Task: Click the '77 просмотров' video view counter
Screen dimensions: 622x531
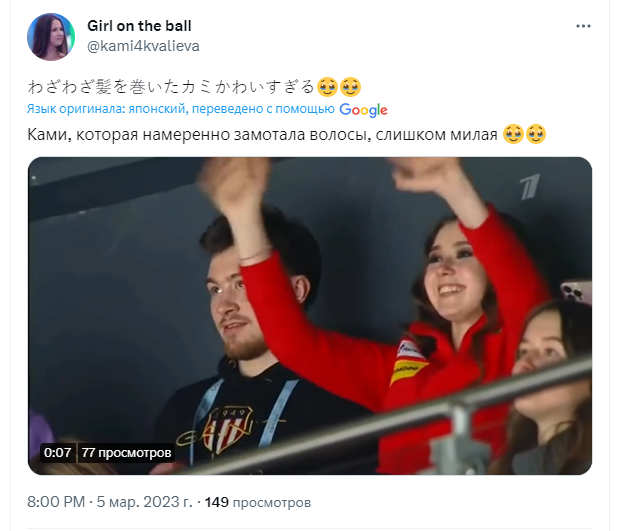Action: pos(126,452)
